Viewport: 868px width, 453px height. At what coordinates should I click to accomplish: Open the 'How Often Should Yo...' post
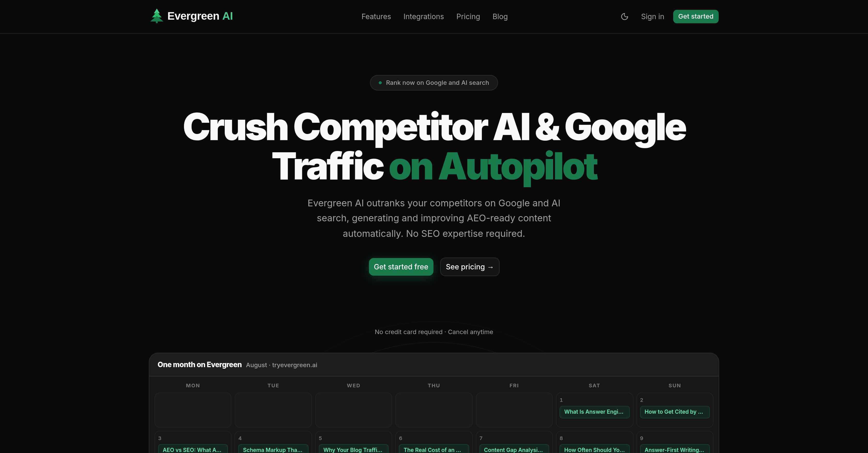[594, 449]
